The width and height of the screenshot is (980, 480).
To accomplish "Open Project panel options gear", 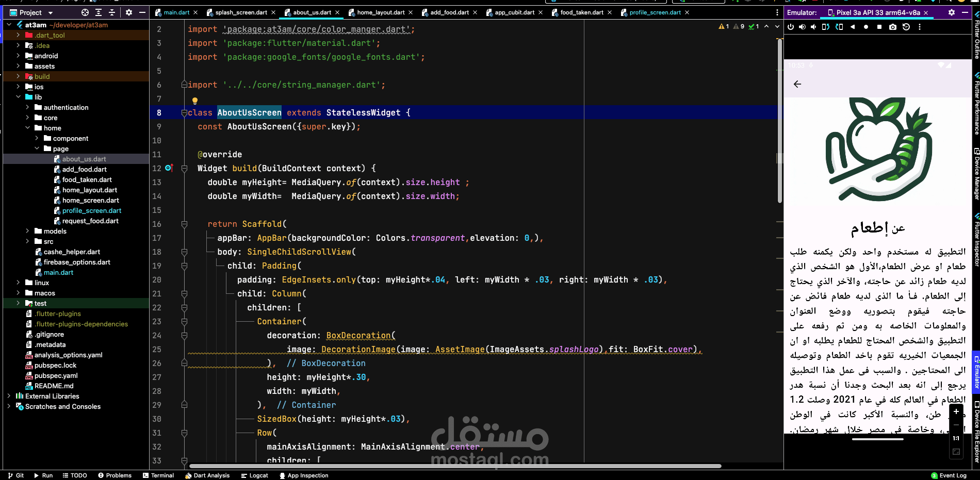I will [129, 12].
